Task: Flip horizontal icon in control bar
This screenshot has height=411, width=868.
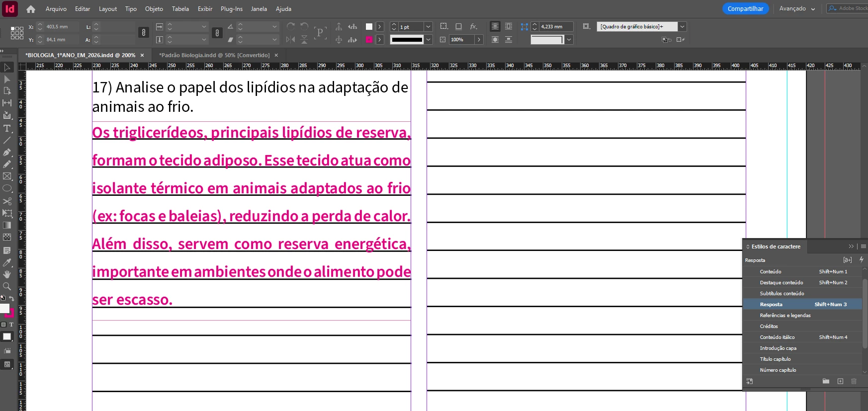Action: click(x=291, y=39)
